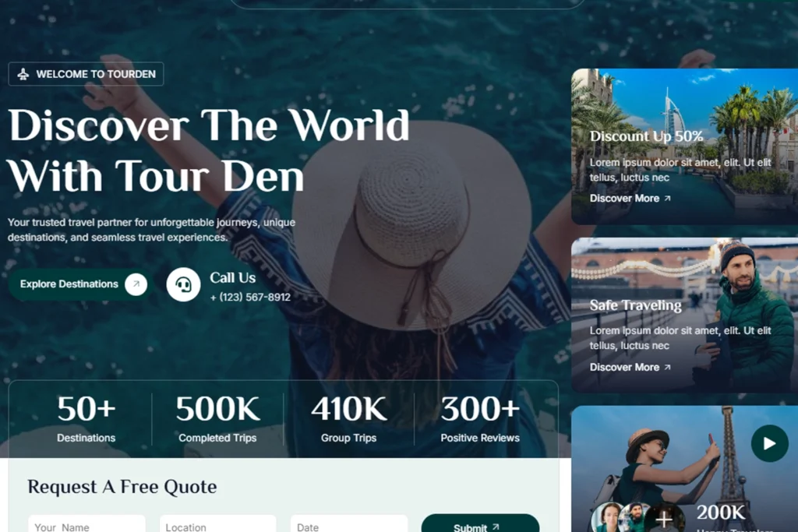Open the Date field in quote form

coord(349,524)
